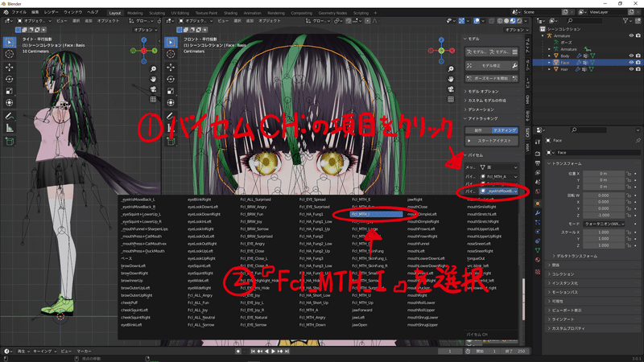Toggle the pin icon in properties header
This screenshot has width=644, height=362.
638,140
